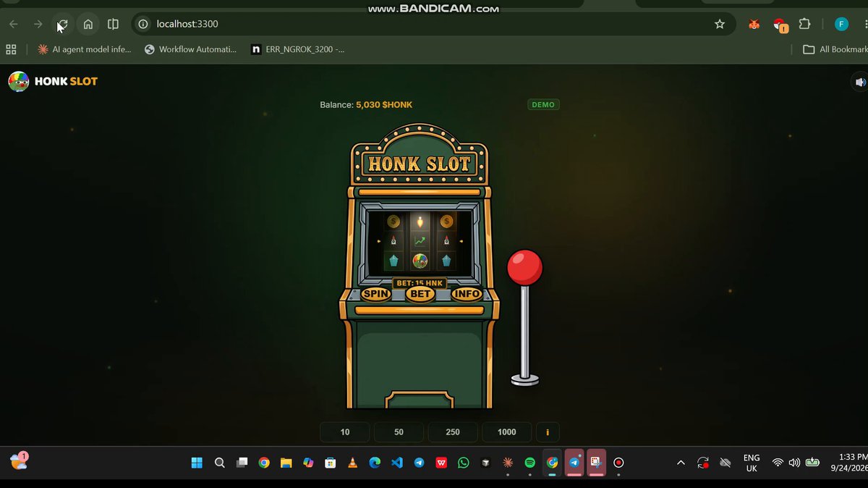Open the info 'i' button beside bet amounts

point(548,432)
